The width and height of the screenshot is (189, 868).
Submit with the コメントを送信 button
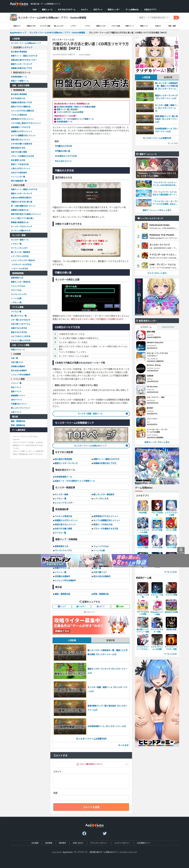(91, 807)
